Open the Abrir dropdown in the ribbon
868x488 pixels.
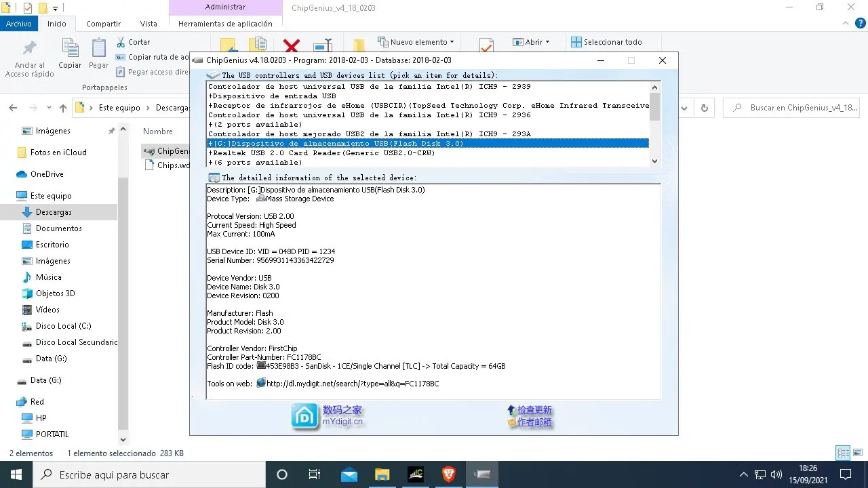click(x=531, y=42)
